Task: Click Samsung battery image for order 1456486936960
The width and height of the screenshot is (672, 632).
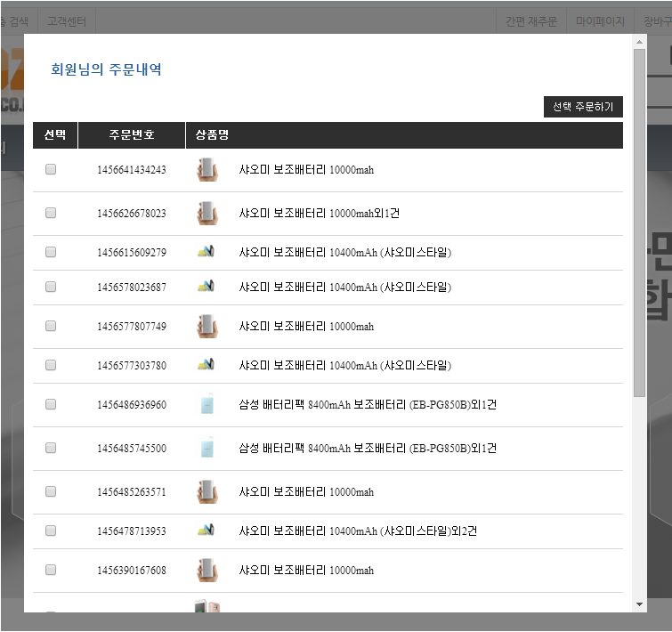Action: (x=206, y=405)
